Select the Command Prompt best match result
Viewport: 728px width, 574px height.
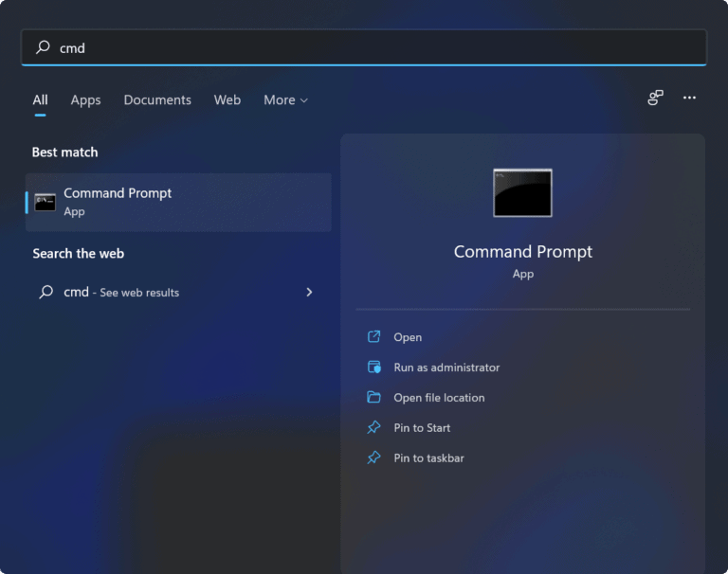[178, 202]
